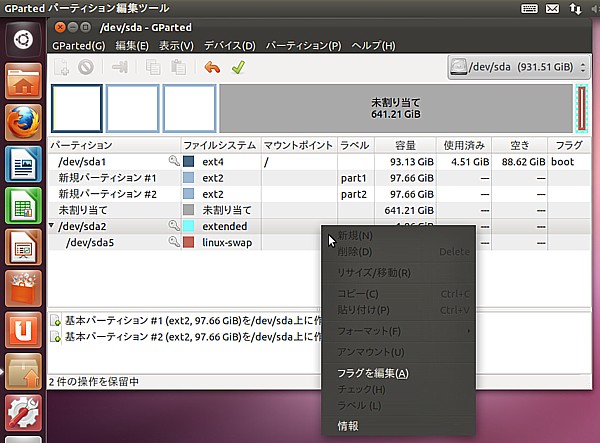This screenshot has height=443, width=600.
Task: Choose 削除(D) in the context menu
Action: (398, 252)
